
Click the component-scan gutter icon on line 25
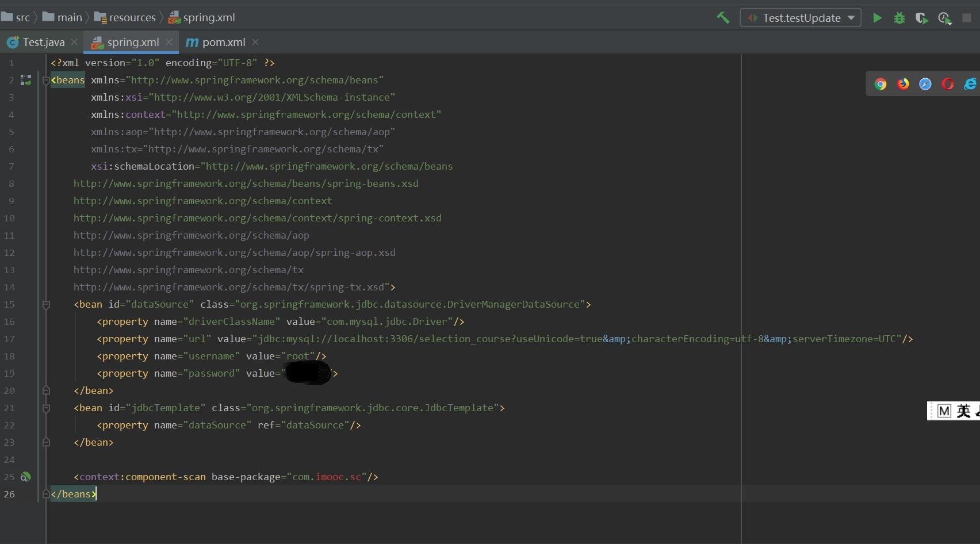tap(26, 477)
